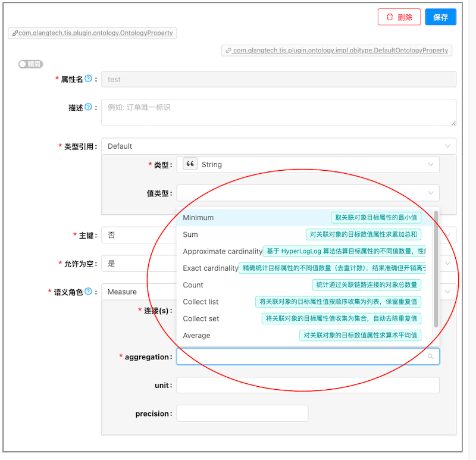Click chevron arrow of 值类型 select

430,193
